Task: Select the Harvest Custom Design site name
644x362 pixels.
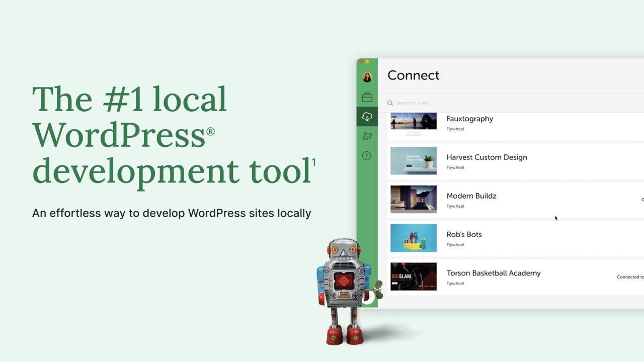Action: 487,157
